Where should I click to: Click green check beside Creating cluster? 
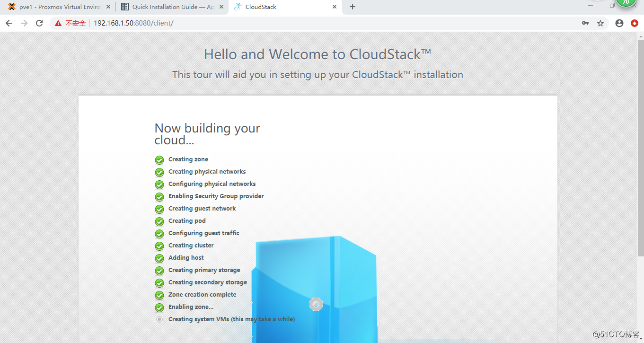159,246
